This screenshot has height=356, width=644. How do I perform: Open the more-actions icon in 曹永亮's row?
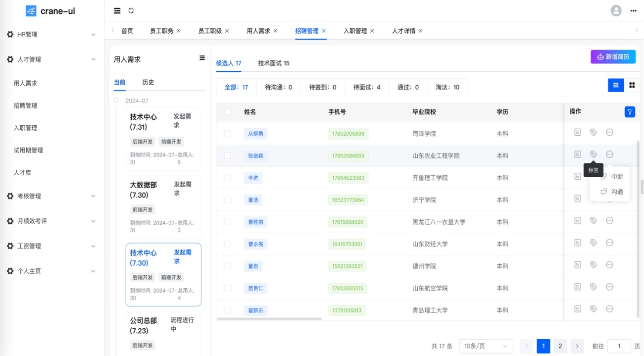pos(610,243)
